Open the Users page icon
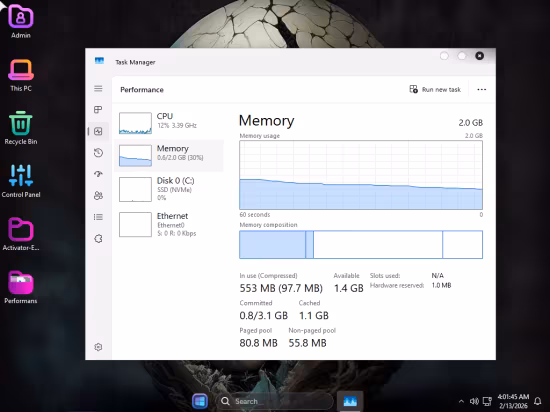This screenshot has height=412, width=550. (x=98, y=195)
